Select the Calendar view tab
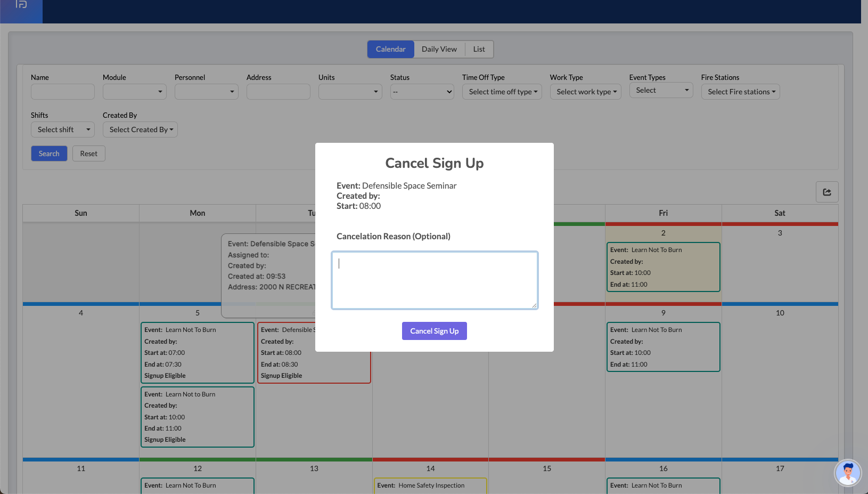Image resolution: width=868 pixels, height=494 pixels. [x=390, y=49]
